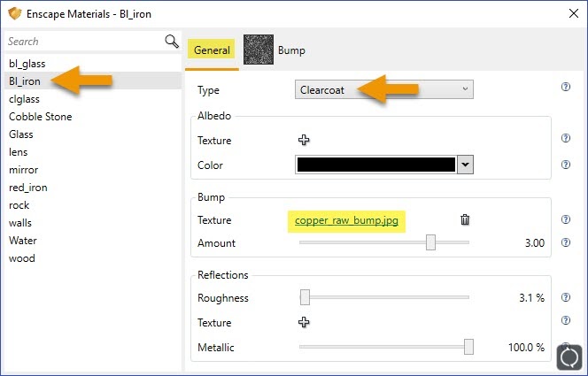Click the search magnifier icon

point(172,42)
